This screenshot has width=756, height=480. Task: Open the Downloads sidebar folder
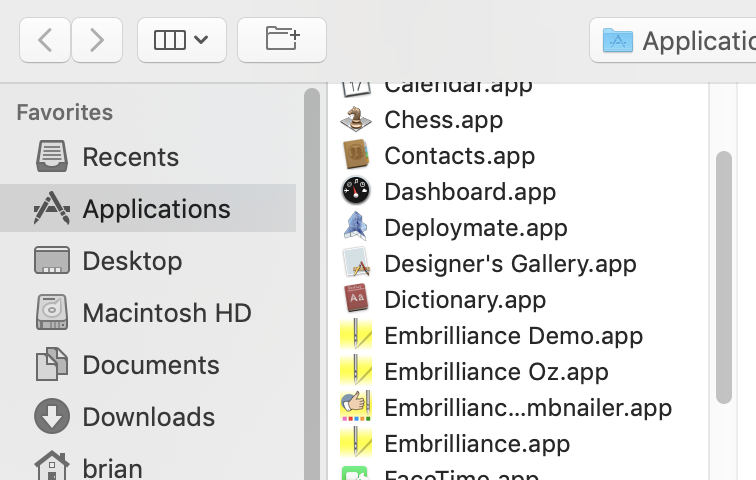(x=148, y=417)
